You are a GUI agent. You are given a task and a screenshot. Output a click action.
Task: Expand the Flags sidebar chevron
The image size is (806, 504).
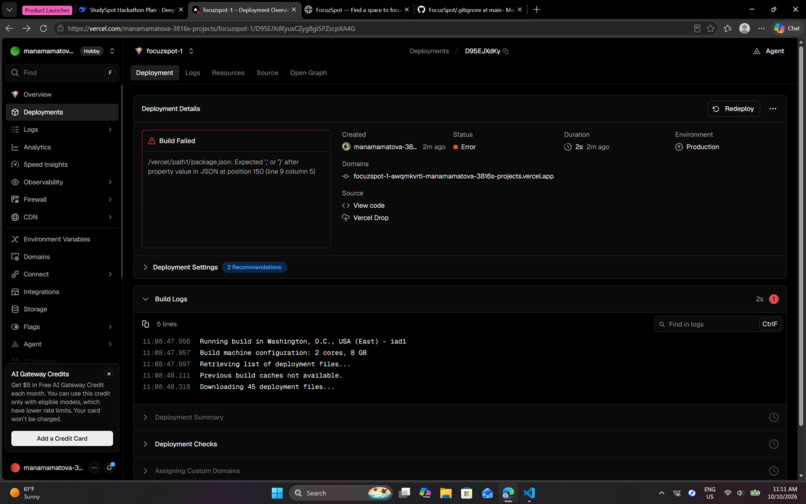pyautogui.click(x=110, y=327)
